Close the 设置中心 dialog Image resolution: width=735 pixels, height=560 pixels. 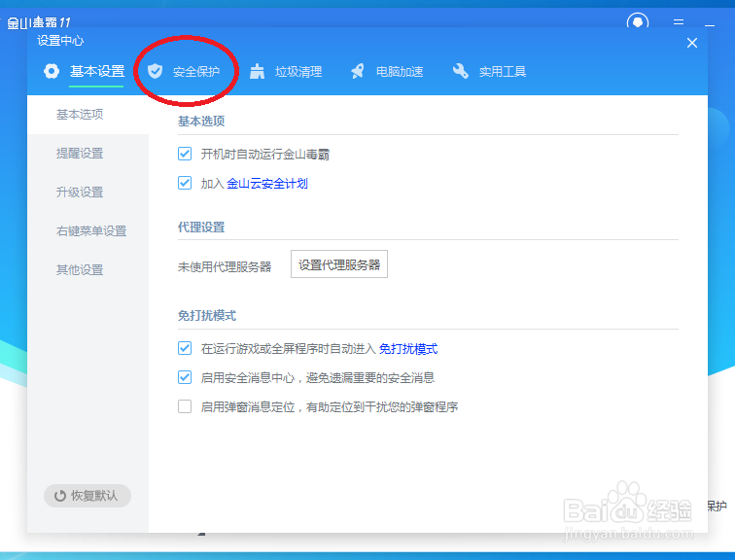[692, 43]
